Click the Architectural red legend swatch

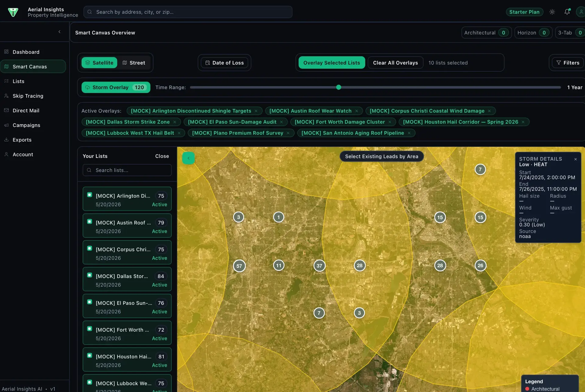pos(527,389)
